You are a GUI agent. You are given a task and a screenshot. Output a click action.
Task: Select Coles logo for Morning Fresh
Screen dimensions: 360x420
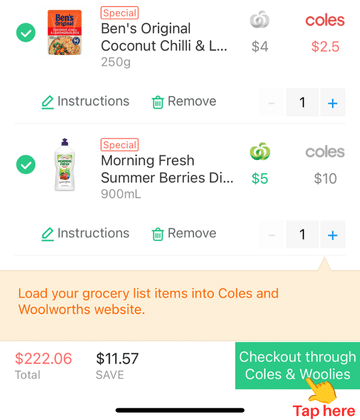pyautogui.click(x=325, y=152)
